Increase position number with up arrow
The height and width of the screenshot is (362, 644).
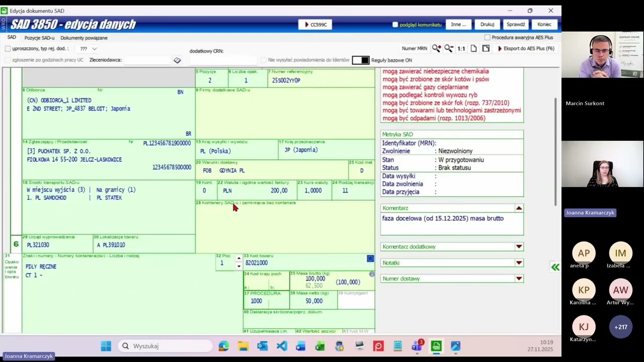pyautogui.click(x=238, y=259)
